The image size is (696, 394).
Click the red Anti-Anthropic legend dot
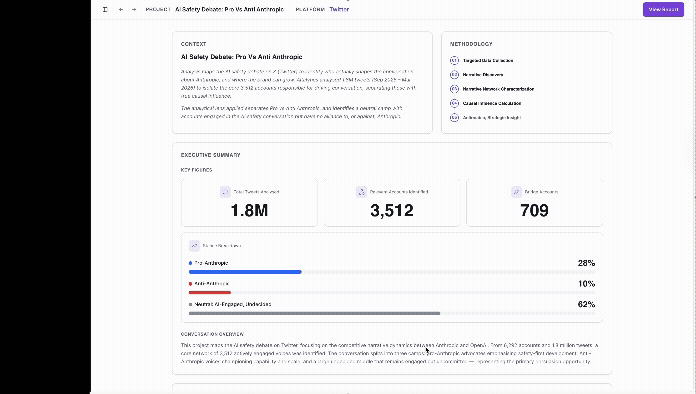tap(190, 284)
